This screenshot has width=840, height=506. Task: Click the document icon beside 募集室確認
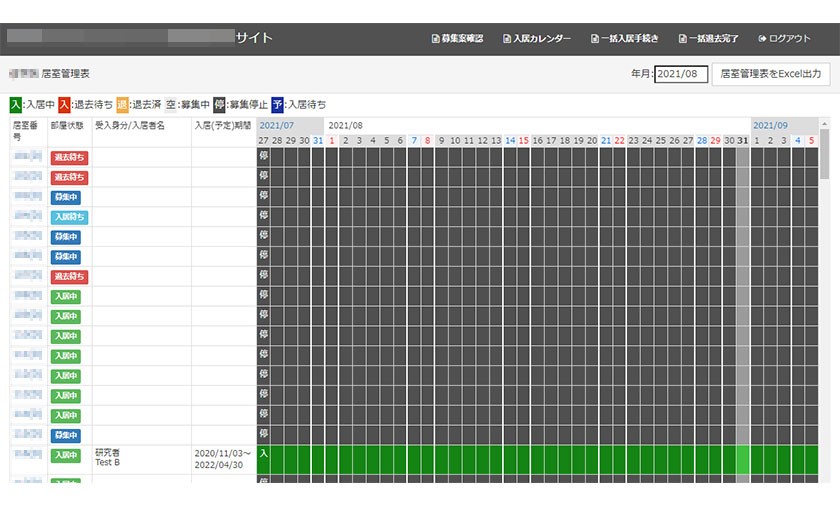(x=435, y=39)
